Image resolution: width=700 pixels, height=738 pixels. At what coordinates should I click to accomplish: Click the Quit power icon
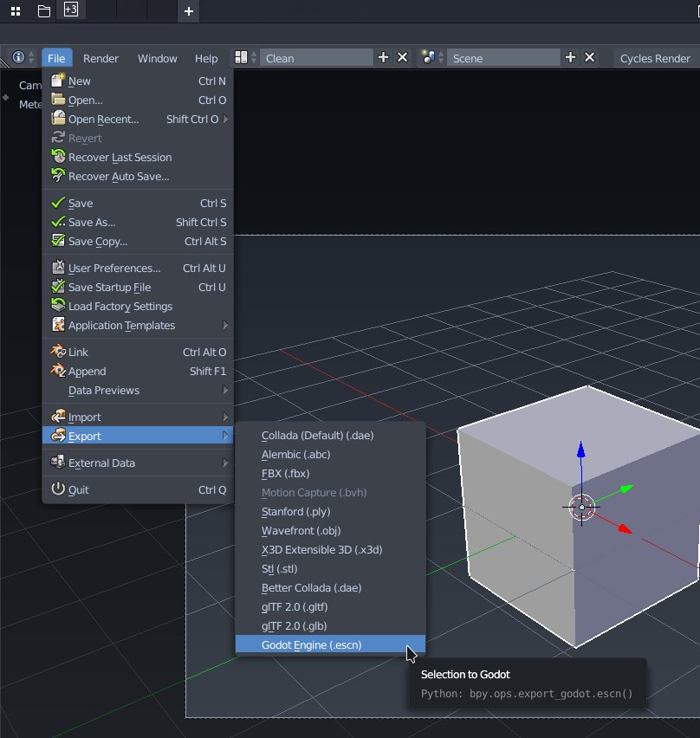pyautogui.click(x=58, y=489)
